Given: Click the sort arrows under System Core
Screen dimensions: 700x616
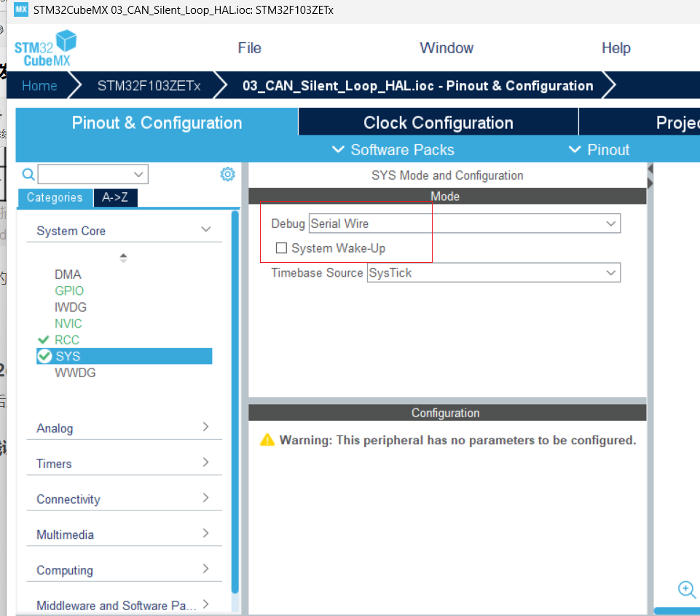Looking at the screenshot, I should pyautogui.click(x=124, y=258).
